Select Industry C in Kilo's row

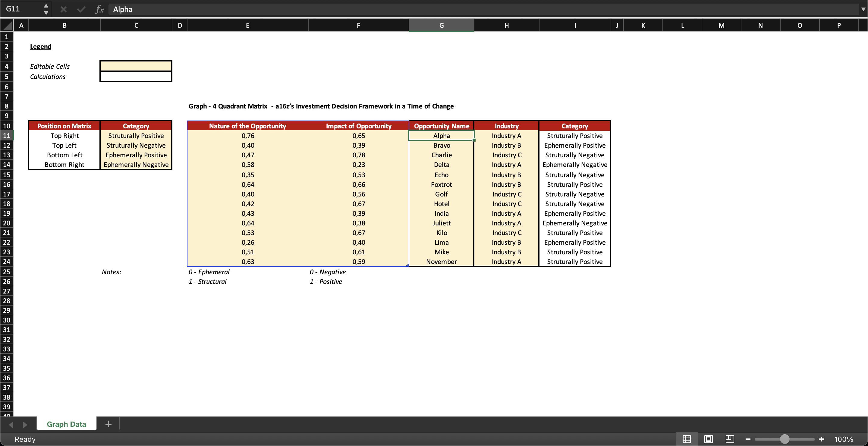506,233
